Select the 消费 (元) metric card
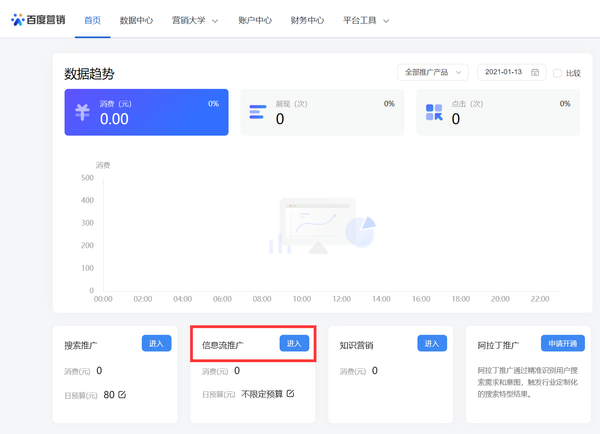 click(146, 112)
